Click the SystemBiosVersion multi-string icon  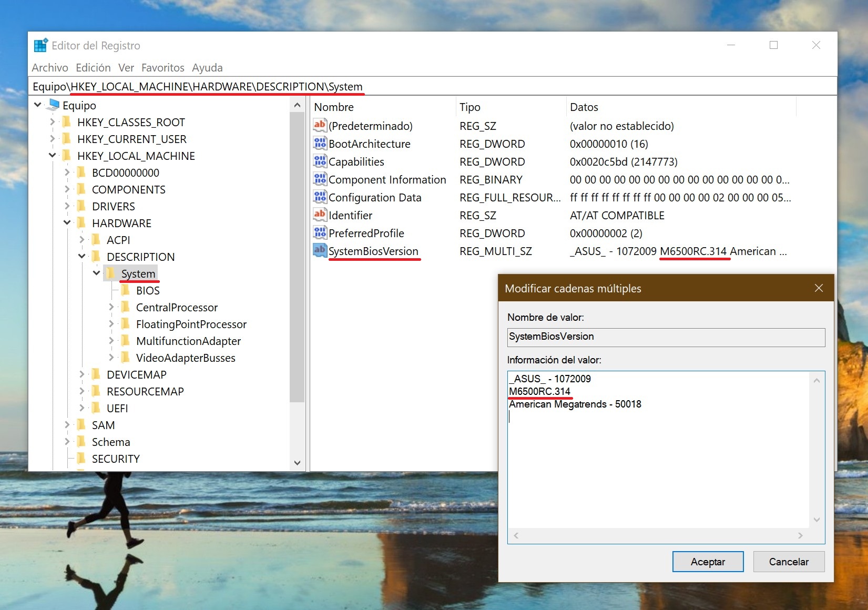[x=320, y=250]
